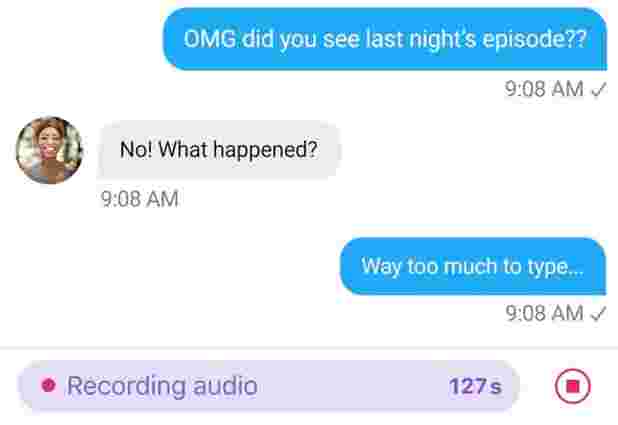618x425 pixels.
Task: Click the 9:08 AM timestamp under the OMG message
Action: [x=544, y=89]
